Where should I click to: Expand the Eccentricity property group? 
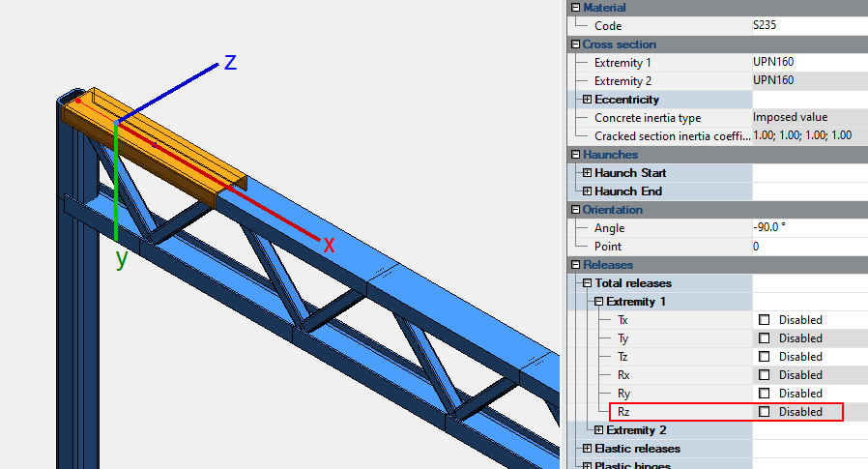pos(587,100)
